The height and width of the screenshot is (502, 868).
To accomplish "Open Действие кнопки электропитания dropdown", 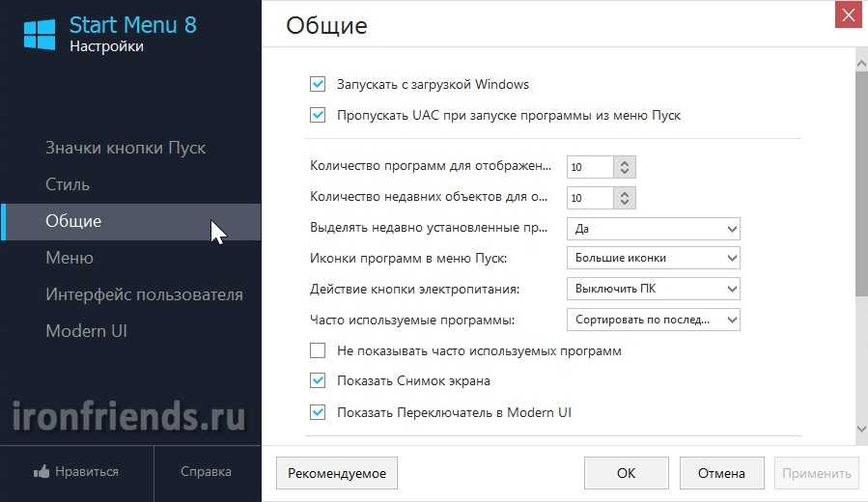I will [x=654, y=289].
